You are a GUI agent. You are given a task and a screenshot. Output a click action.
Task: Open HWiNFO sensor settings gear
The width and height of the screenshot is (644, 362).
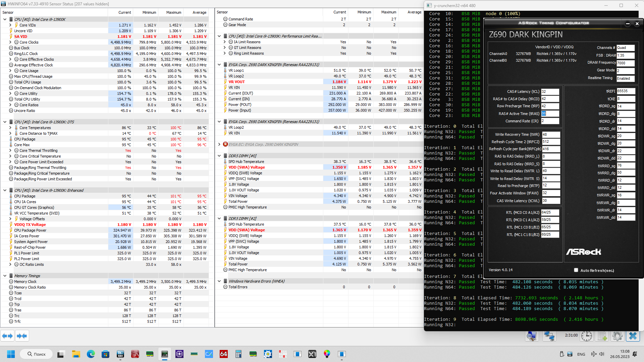(x=617, y=336)
